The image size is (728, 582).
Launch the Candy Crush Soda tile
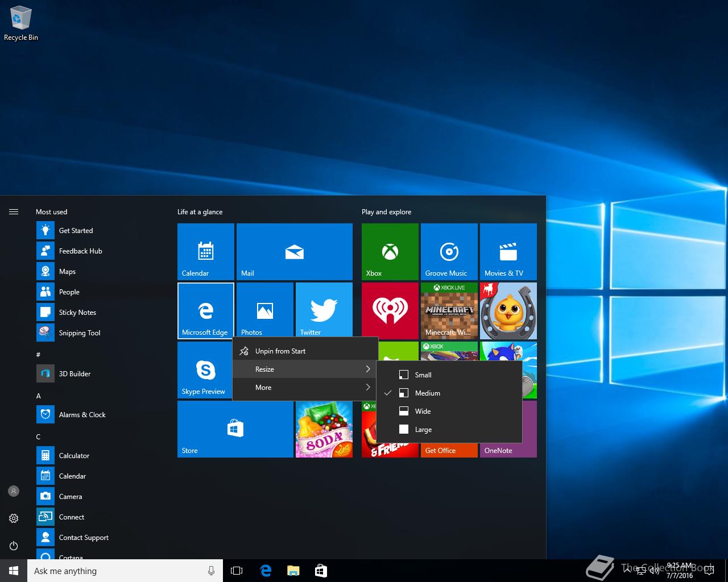(x=324, y=429)
